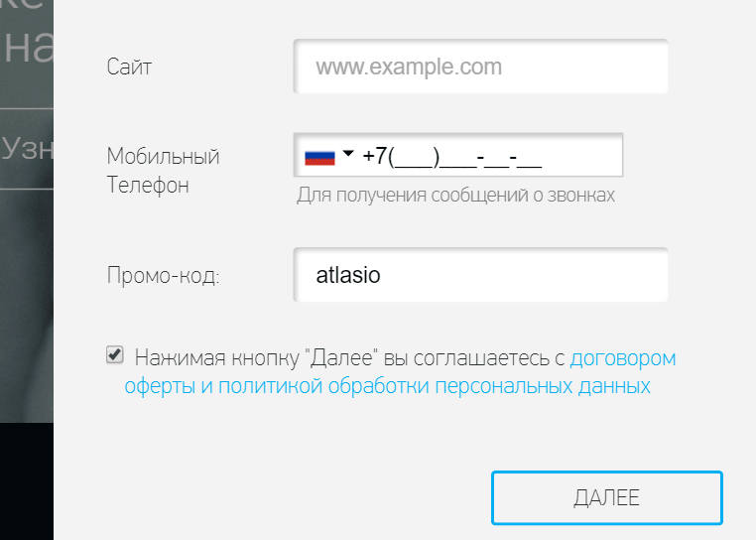Click the text "Нажимая кнопку Далее вы соглашаетесь"
Image resolution: width=756 pixels, height=540 pixels.
pos(349,357)
